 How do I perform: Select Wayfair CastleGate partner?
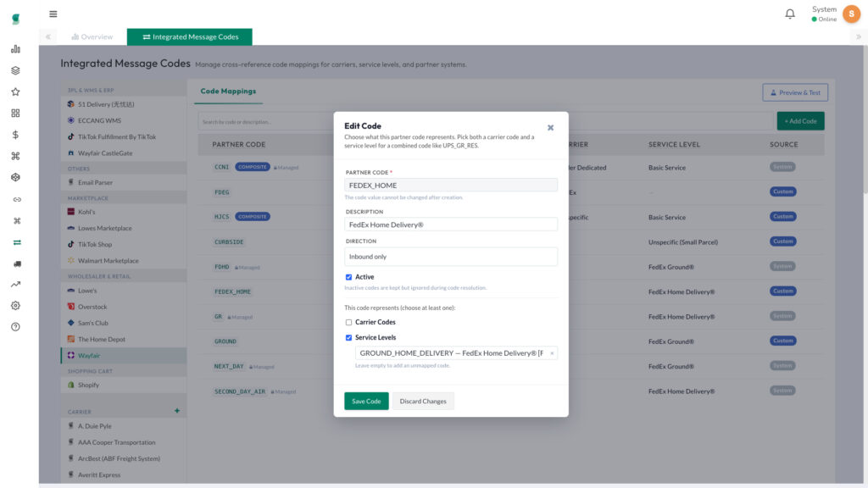[124, 153]
